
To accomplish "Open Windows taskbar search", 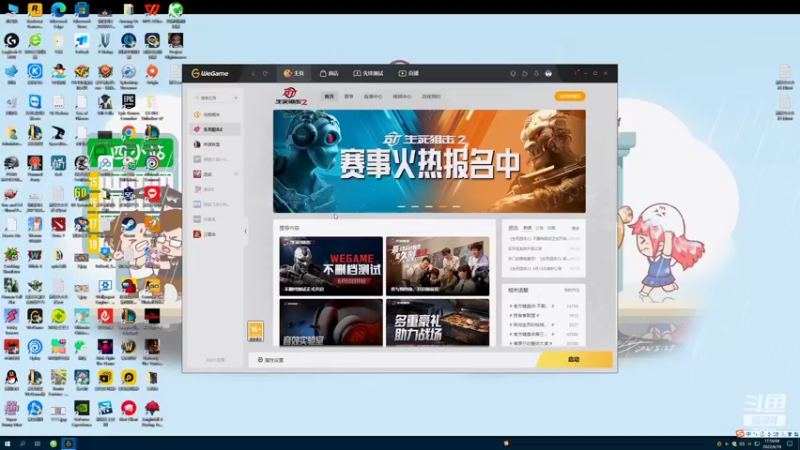I will coord(22,444).
